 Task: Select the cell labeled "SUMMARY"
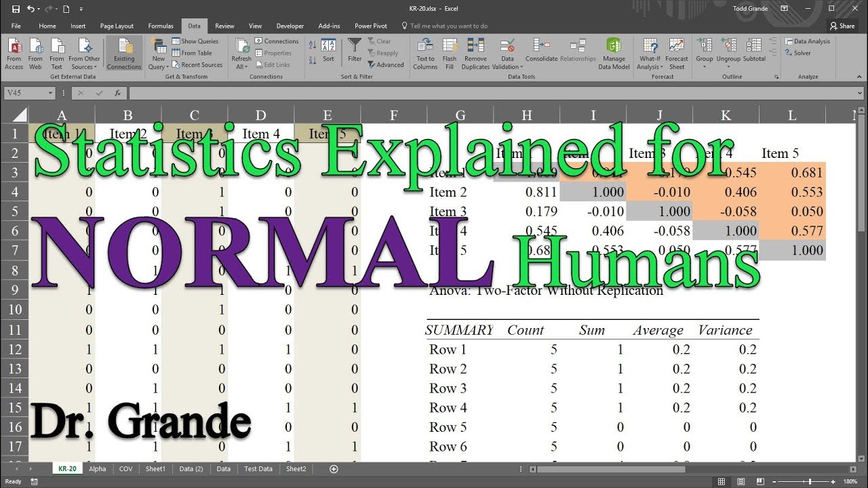click(459, 330)
